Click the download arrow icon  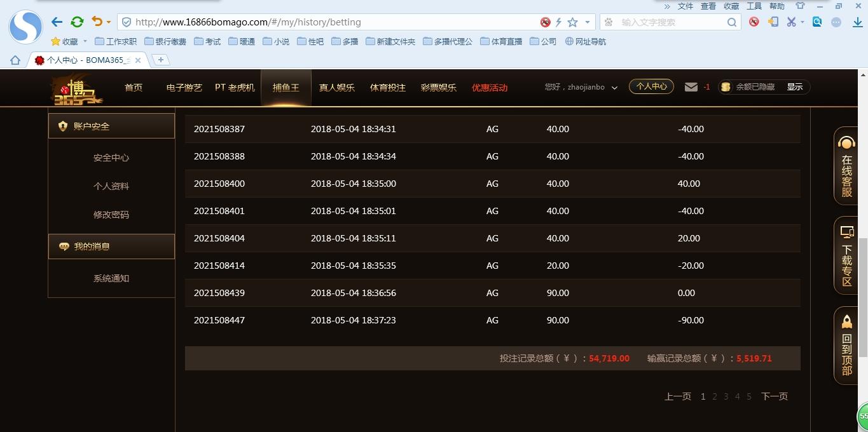[857, 22]
